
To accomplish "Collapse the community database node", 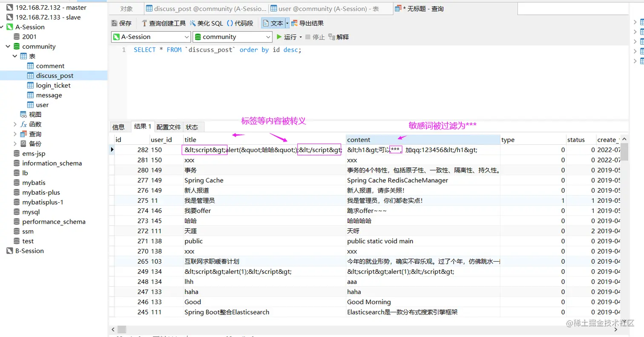I will tap(8, 46).
